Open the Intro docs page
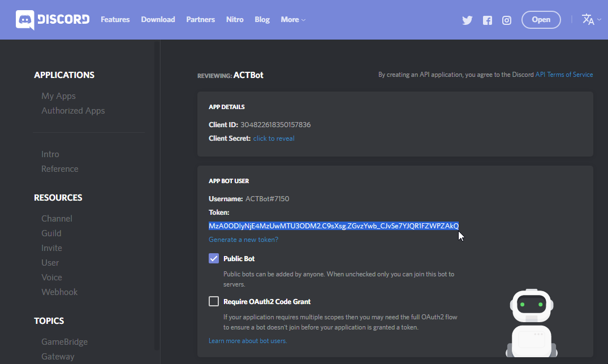This screenshot has height=364, width=608. coord(50,154)
